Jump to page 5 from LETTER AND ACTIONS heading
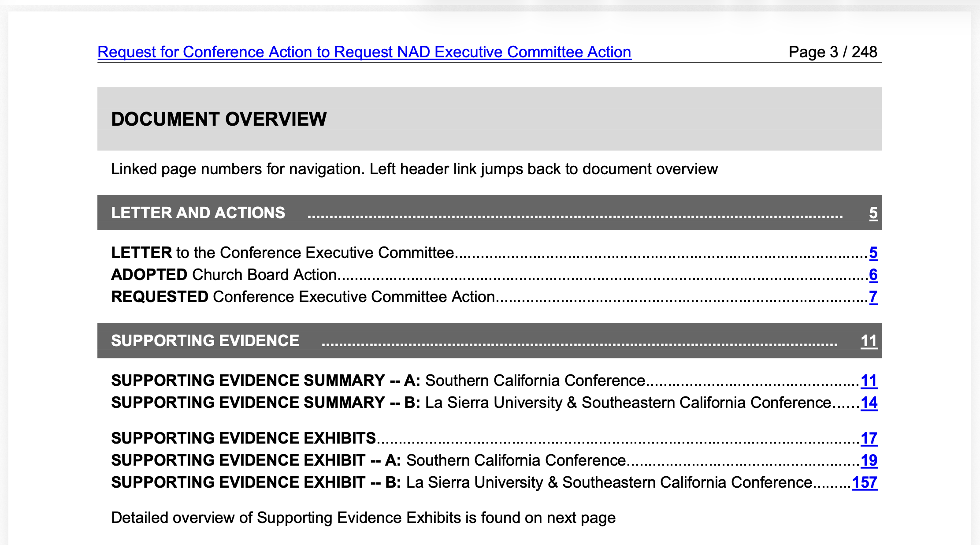 [x=873, y=213]
